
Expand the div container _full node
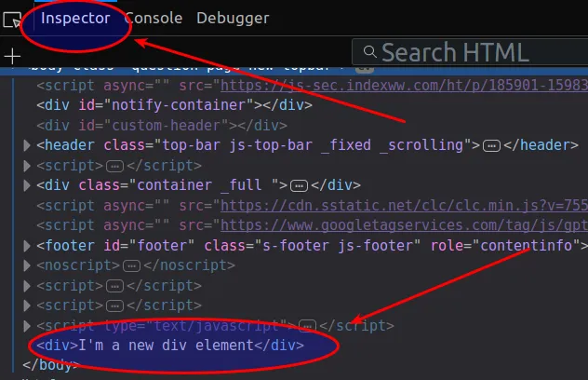[27, 185]
